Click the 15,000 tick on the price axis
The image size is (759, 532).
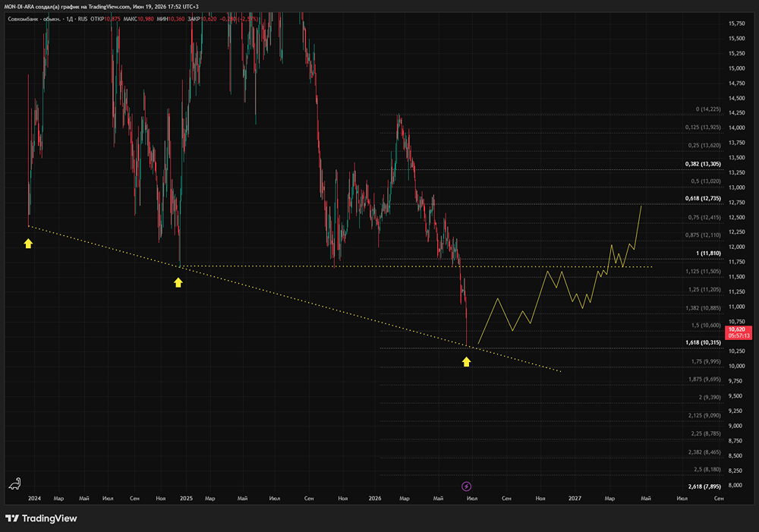pos(737,68)
